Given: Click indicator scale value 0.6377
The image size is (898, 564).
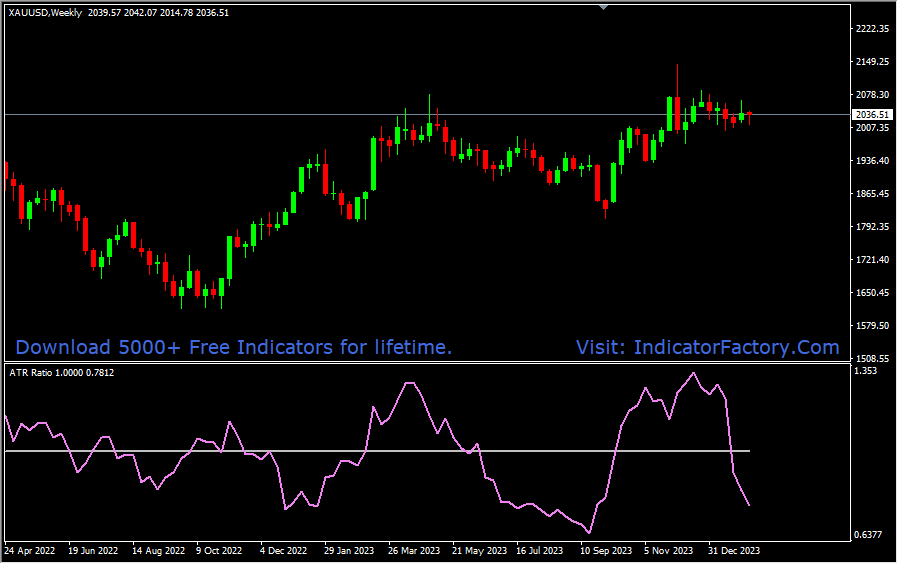Looking at the screenshot, I should [x=868, y=535].
